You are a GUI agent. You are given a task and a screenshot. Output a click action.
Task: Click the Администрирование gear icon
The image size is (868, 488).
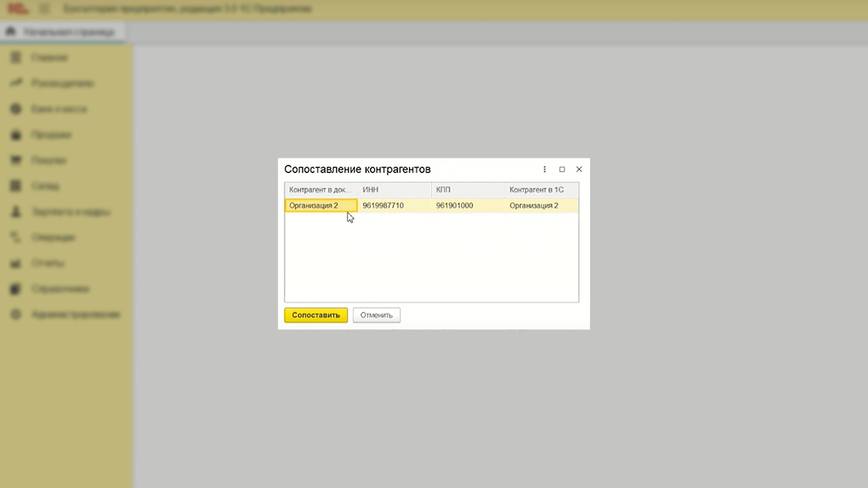[x=17, y=314]
